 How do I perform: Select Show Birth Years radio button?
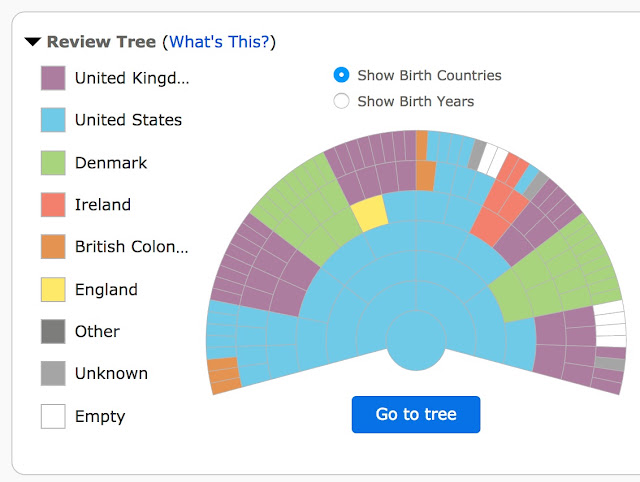click(x=341, y=101)
